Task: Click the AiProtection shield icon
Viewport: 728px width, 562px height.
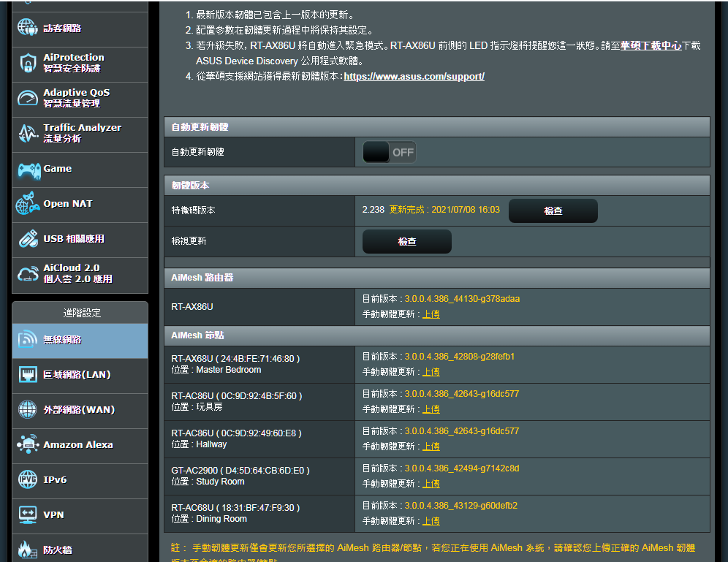Action: click(x=28, y=63)
